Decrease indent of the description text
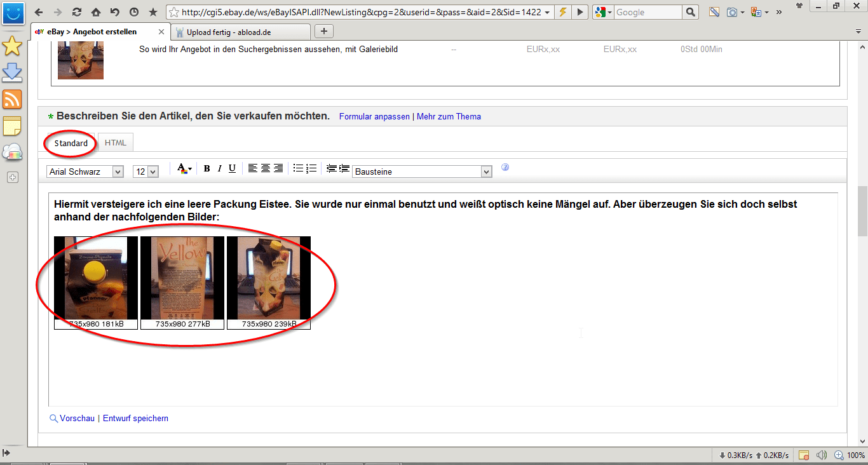Screen dimensions: 868x465 [x=331, y=168]
